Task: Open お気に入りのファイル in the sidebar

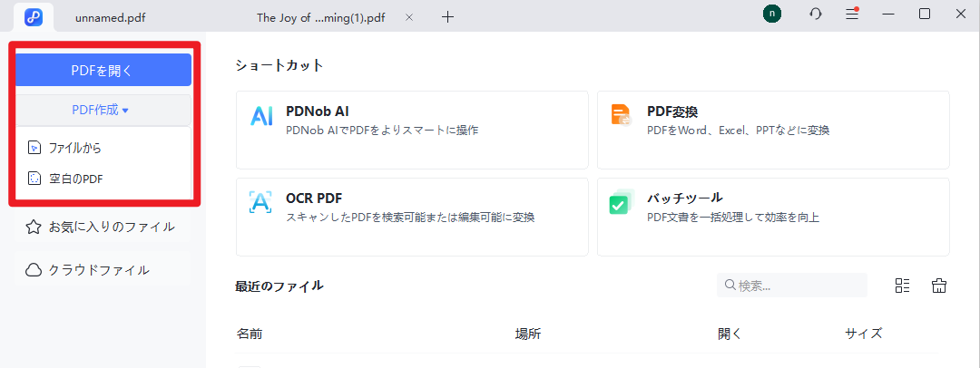Action: click(103, 227)
